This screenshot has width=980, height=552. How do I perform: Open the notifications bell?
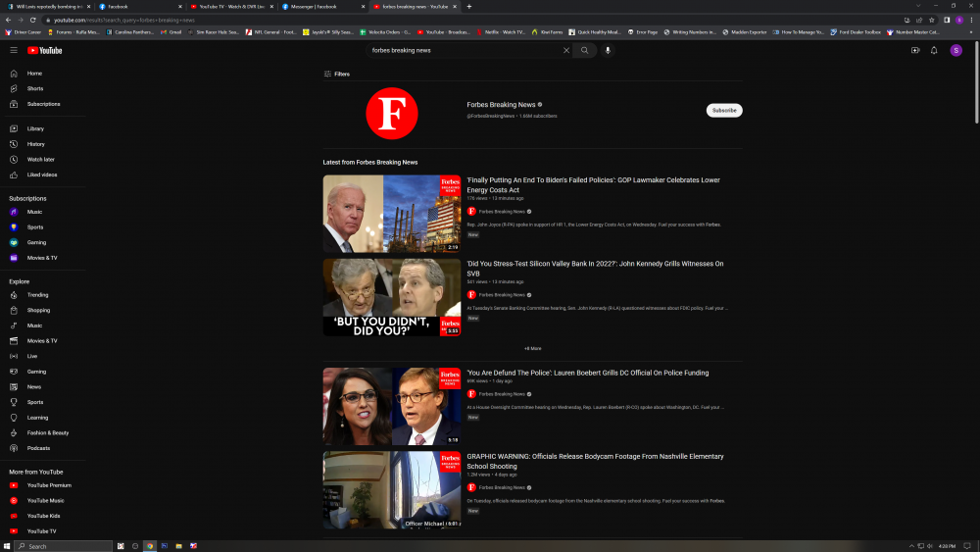(934, 50)
